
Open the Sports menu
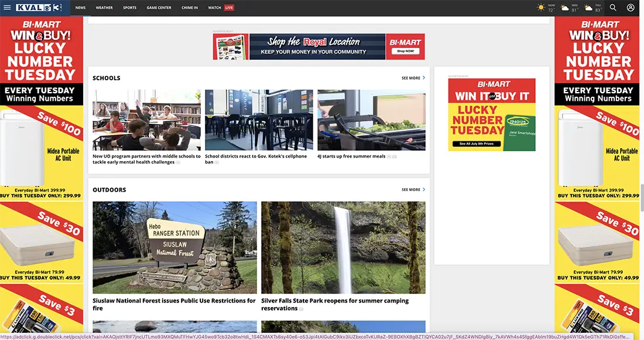129,8
